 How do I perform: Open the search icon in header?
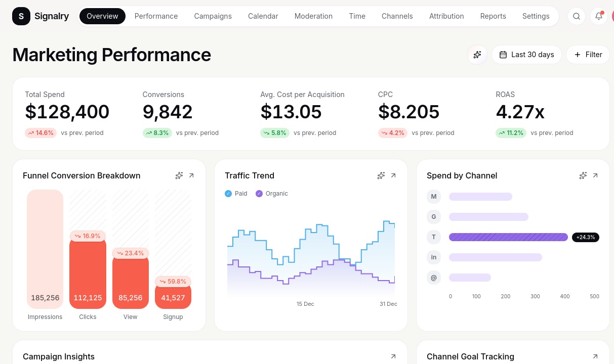coord(577,16)
